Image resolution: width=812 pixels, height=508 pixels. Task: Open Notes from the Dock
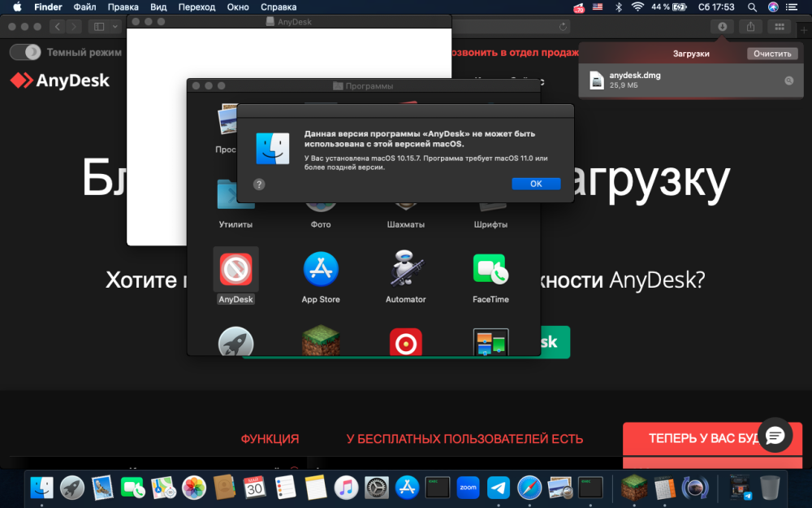point(315,488)
